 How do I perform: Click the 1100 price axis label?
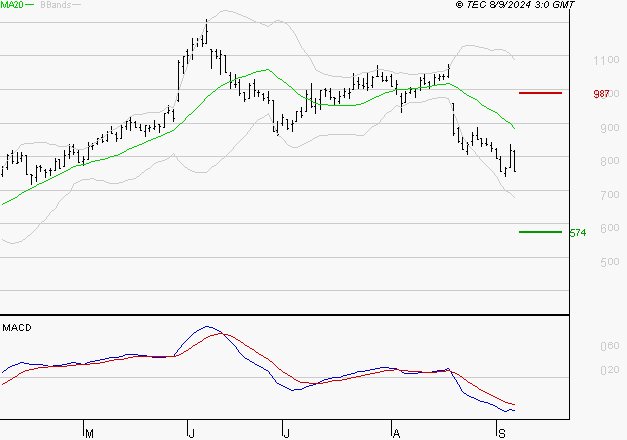click(606, 60)
